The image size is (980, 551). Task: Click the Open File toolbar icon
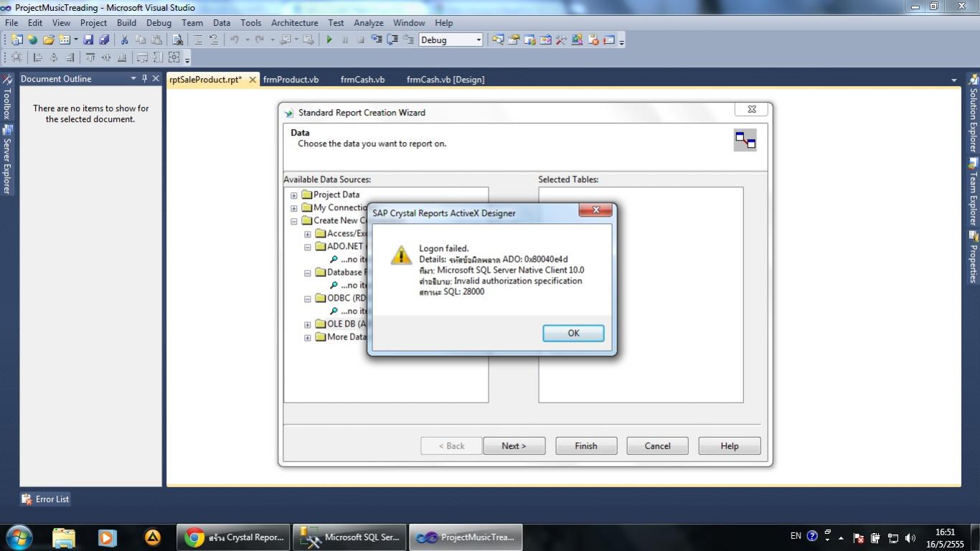pyautogui.click(x=48, y=40)
